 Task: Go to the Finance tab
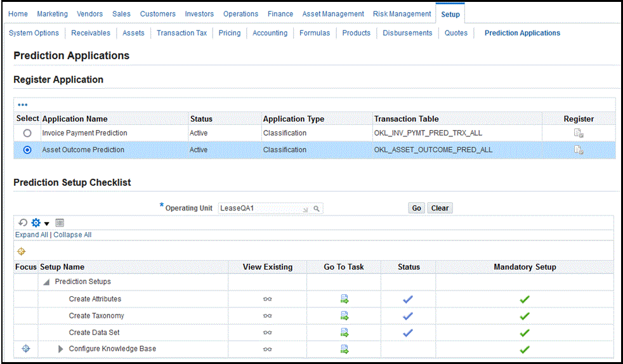[280, 14]
